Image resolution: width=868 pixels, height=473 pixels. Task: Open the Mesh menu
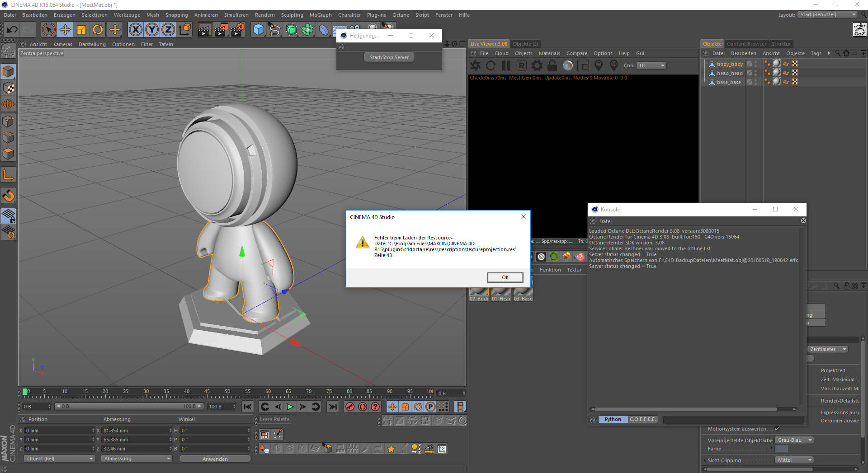coord(153,15)
